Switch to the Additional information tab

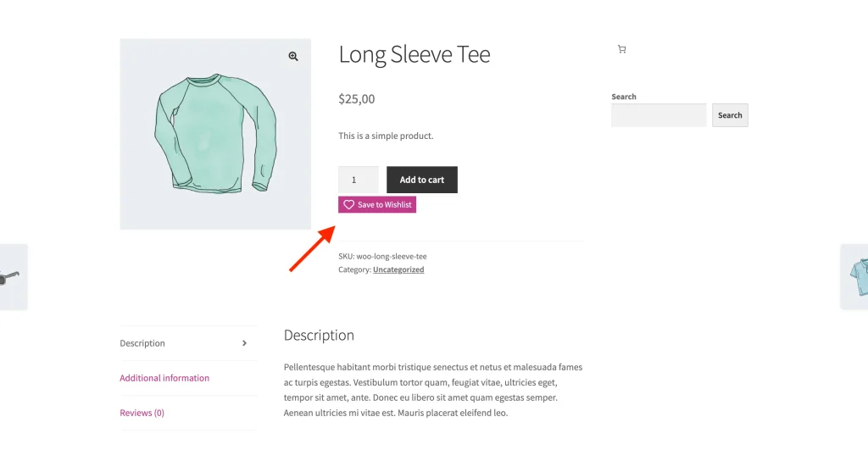coord(164,378)
